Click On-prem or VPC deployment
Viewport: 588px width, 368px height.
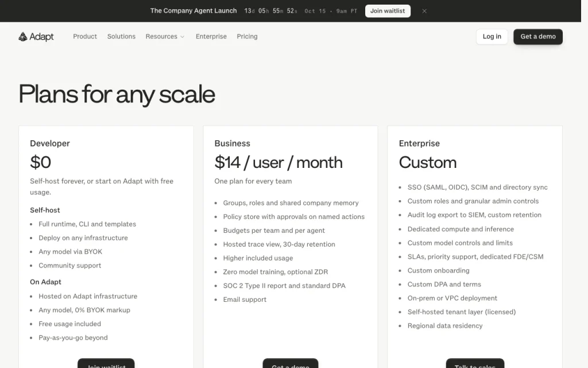(452, 298)
